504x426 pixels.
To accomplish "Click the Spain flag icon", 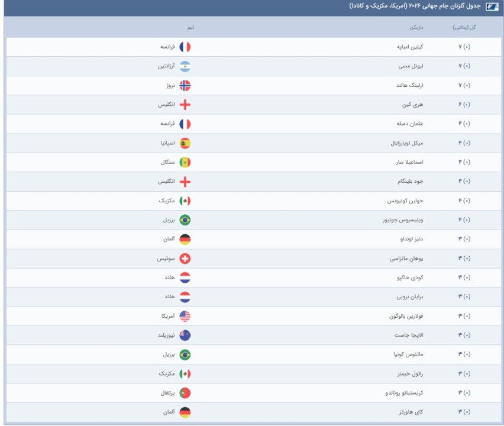I will 185,143.
